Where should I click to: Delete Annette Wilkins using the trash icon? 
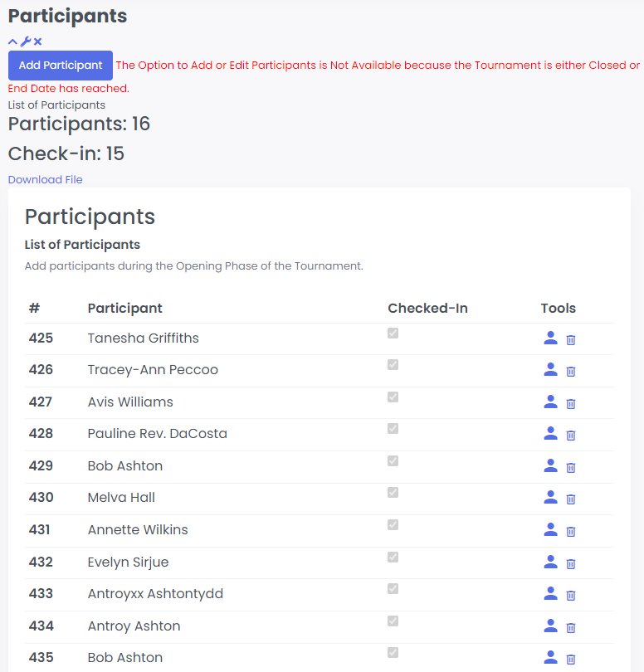coord(571,532)
